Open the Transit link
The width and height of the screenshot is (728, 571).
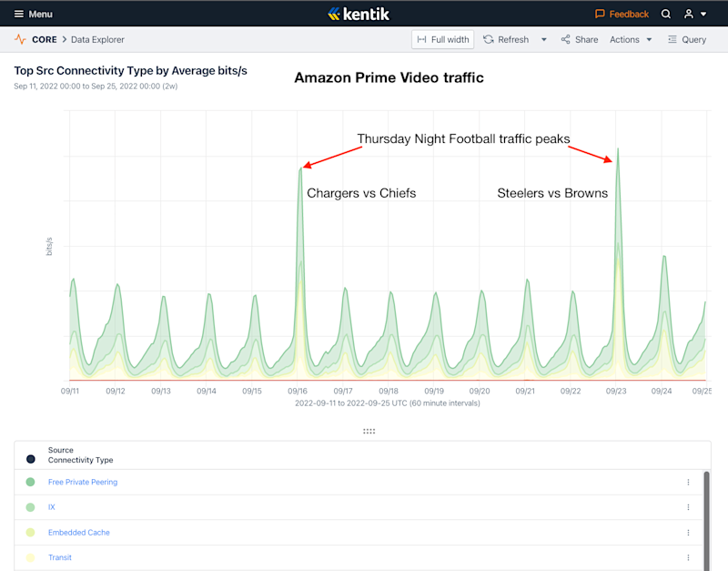[x=60, y=557]
